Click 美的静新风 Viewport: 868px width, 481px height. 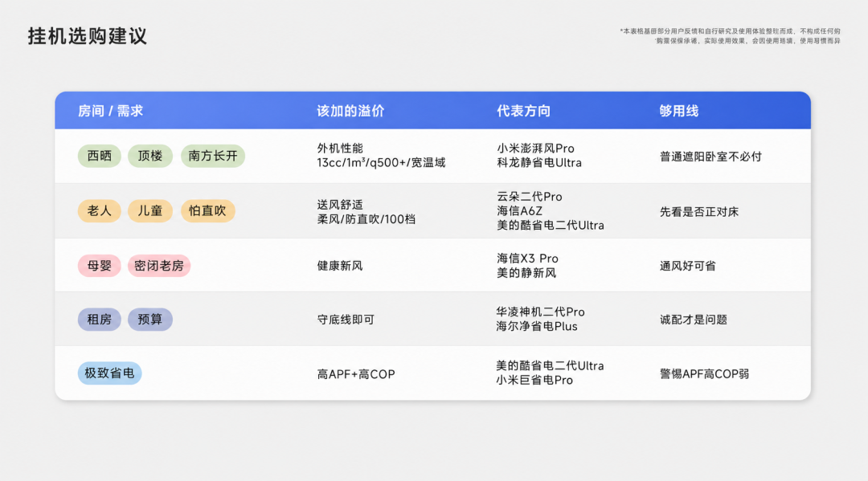point(526,272)
